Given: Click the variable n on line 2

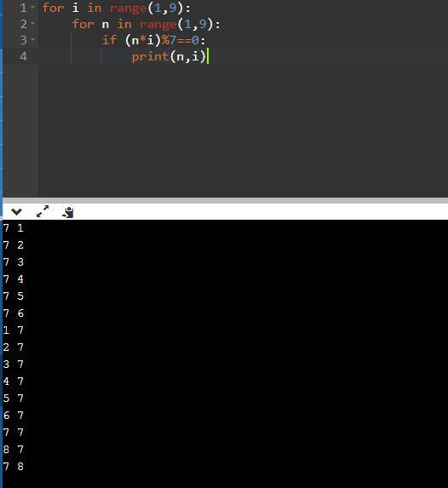Looking at the screenshot, I should (106, 25).
